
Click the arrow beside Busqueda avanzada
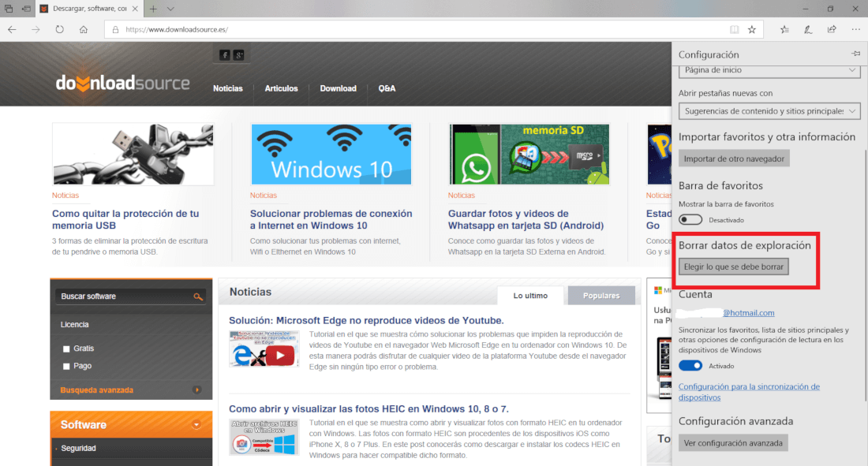(x=196, y=390)
